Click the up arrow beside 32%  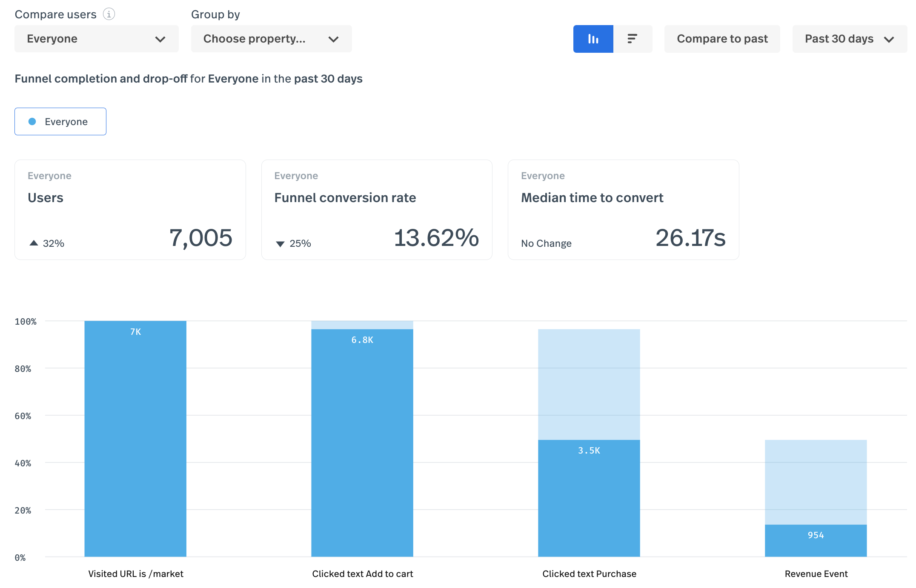pos(34,243)
